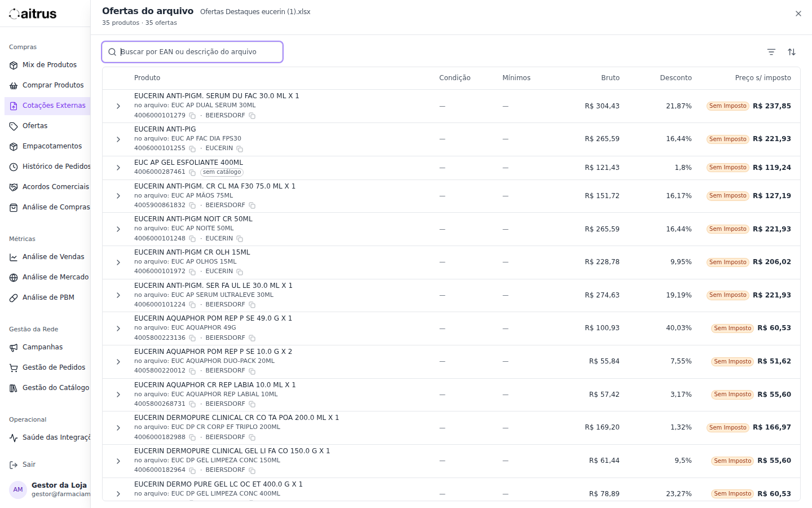Open Acordos Comerciais
The height and width of the screenshot is (508, 812).
click(47, 187)
